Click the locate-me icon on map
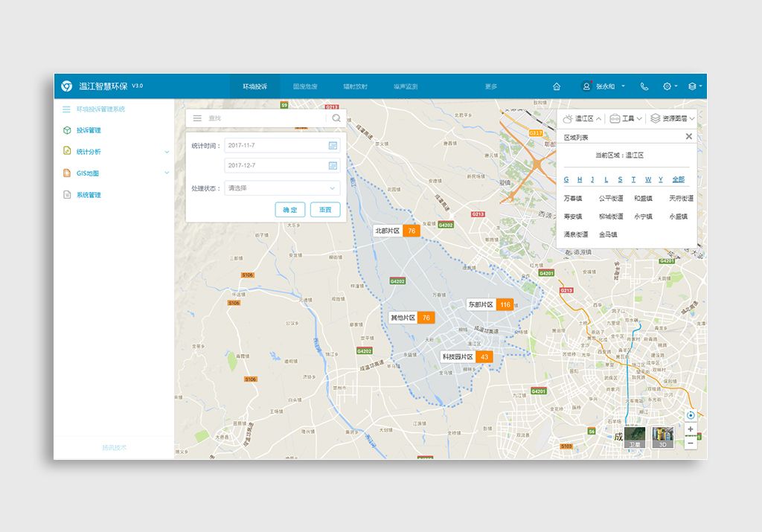The image size is (762, 532). (691, 415)
